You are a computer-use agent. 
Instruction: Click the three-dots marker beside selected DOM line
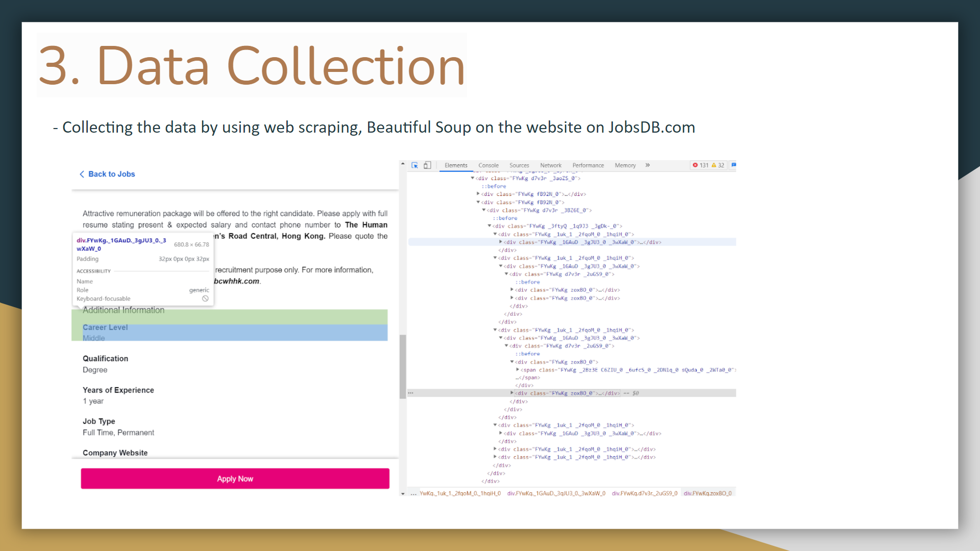(x=410, y=393)
